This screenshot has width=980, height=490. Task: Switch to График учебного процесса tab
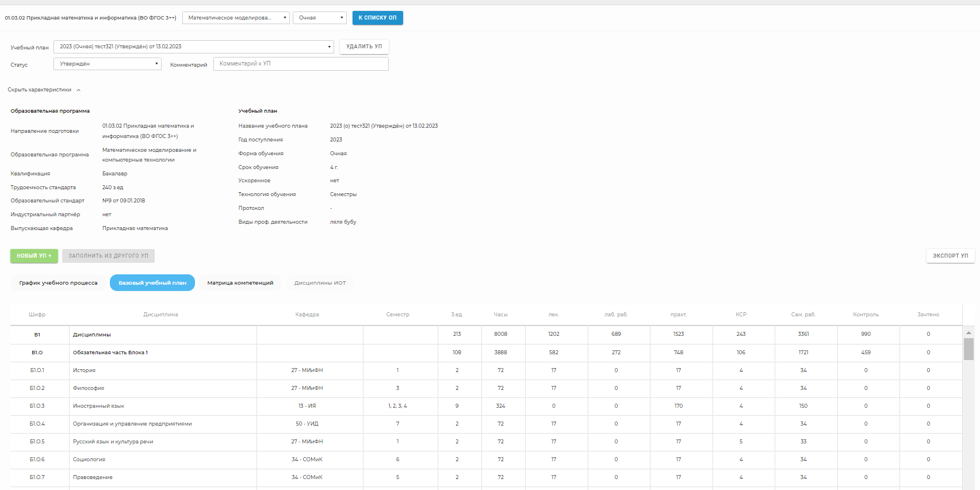(x=58, y=283)
